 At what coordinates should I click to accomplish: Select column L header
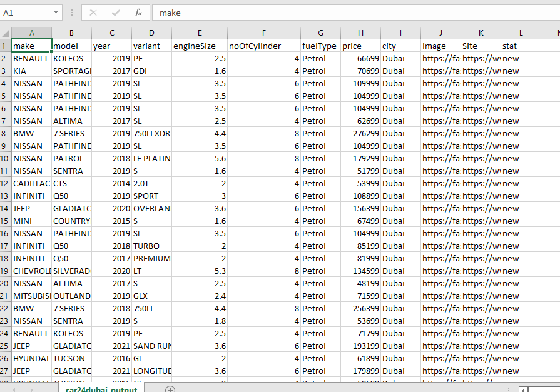(x=521, y=33)
